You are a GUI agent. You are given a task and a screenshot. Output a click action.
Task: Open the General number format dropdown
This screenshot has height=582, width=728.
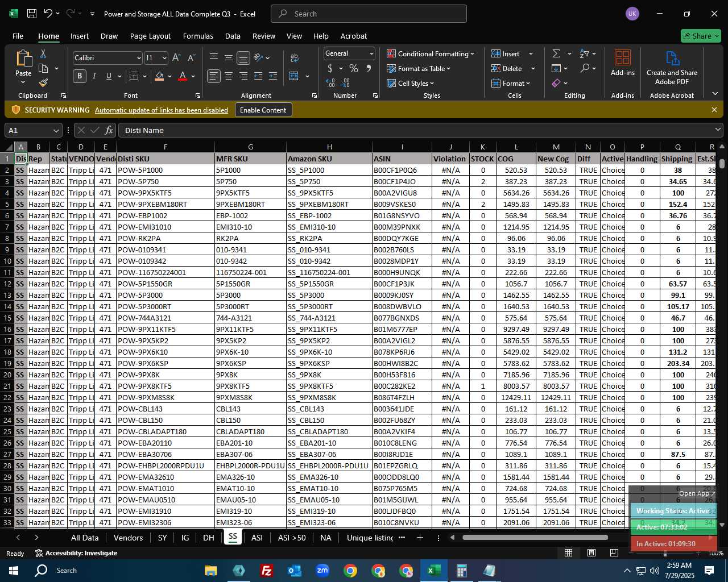click(371, 53)
